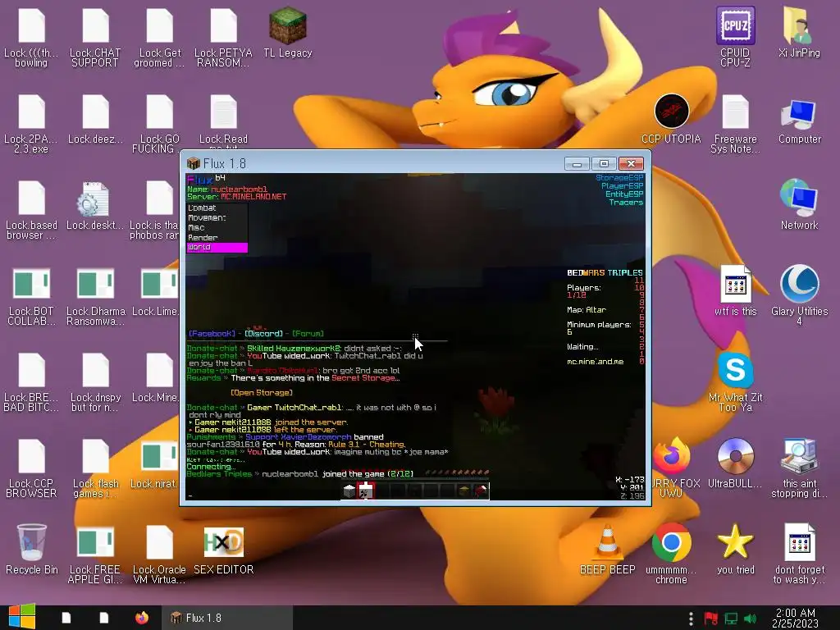Click the Windows Start button
The image size is (840, 630).
point(21,617)
